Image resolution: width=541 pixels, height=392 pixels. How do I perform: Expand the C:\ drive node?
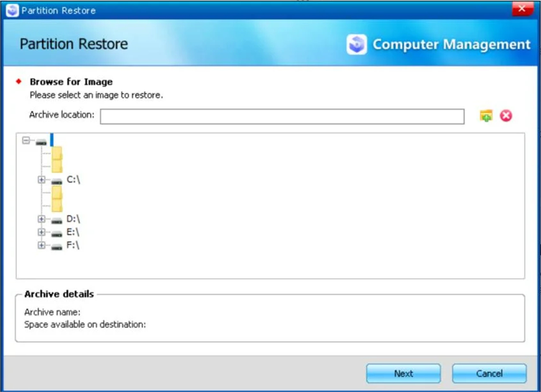[42, 180]
